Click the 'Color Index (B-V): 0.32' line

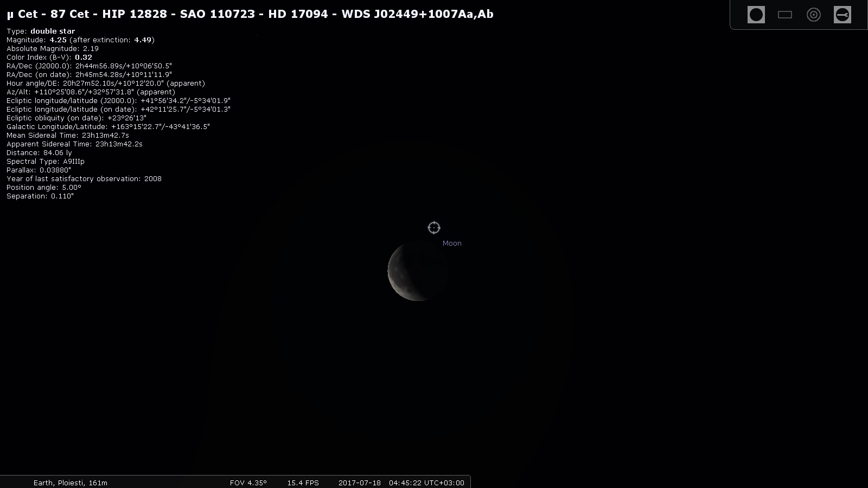pyautogui.click(x=49, y=57)
